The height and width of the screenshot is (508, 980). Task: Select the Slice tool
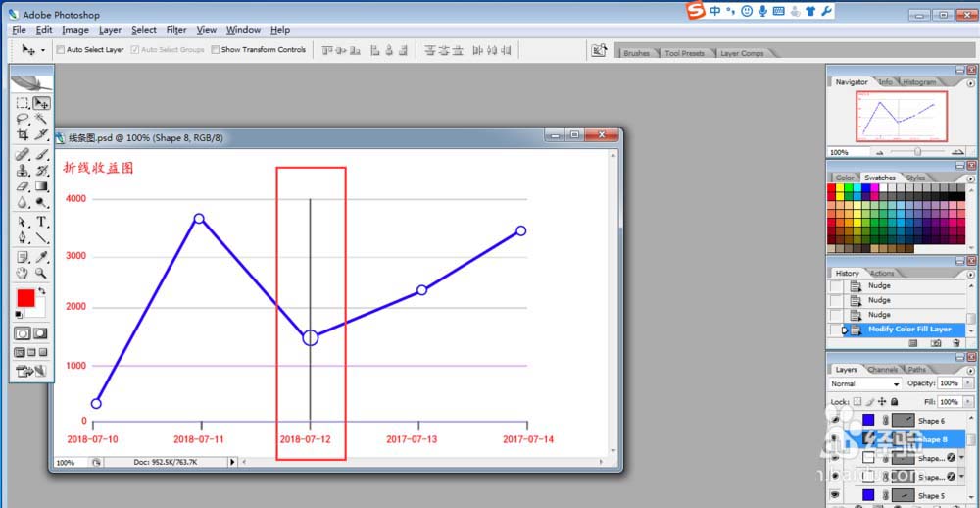click(41, 134)
